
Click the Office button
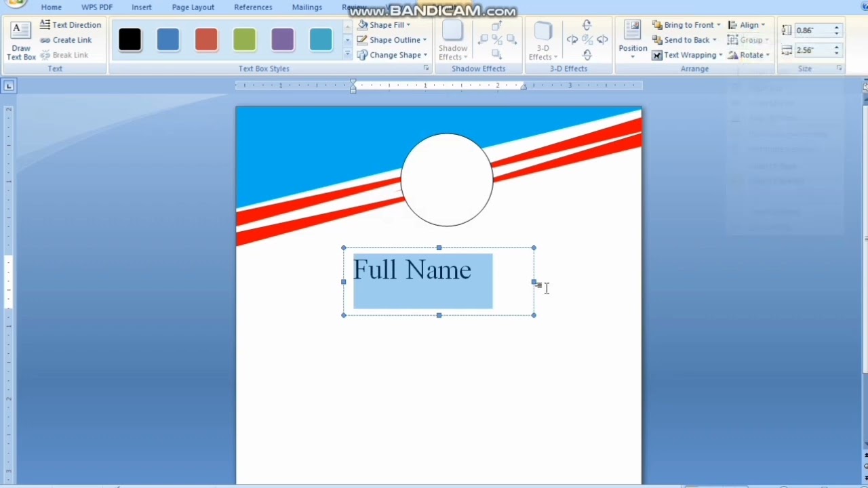tap(15, 3)
